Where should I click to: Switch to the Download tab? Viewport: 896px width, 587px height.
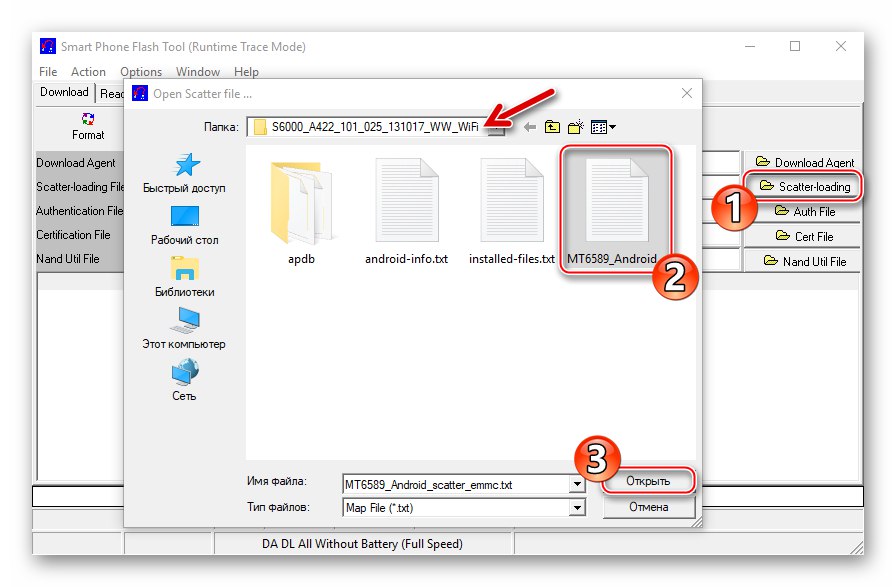pyautogui.click(x=64, y=92)
